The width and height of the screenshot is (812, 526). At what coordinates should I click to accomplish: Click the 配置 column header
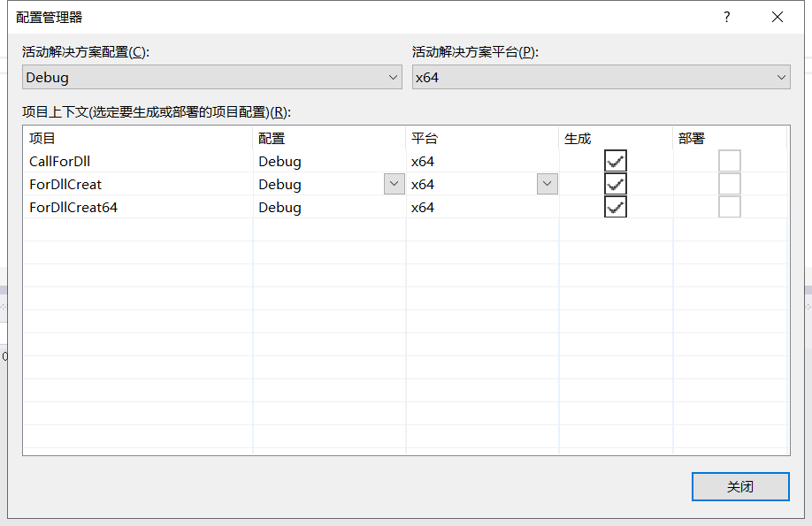[x=272, y=139]
